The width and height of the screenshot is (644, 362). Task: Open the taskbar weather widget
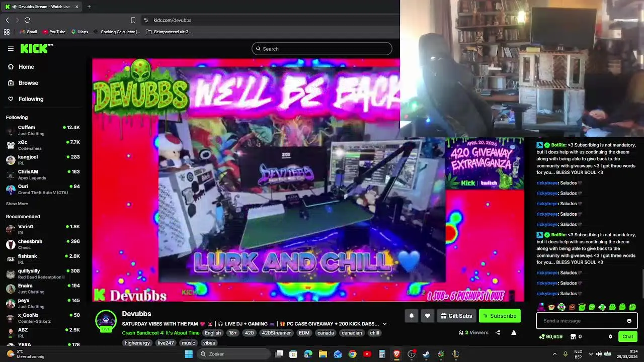25,354
